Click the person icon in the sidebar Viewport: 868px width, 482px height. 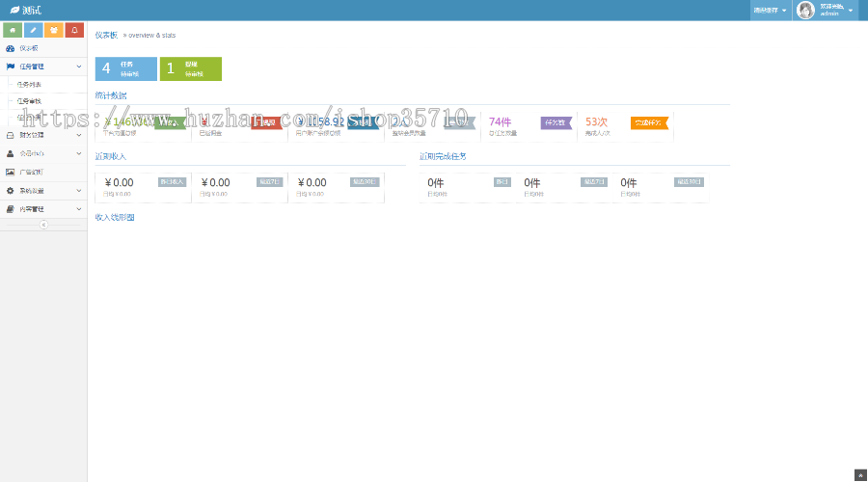(10, 153)
